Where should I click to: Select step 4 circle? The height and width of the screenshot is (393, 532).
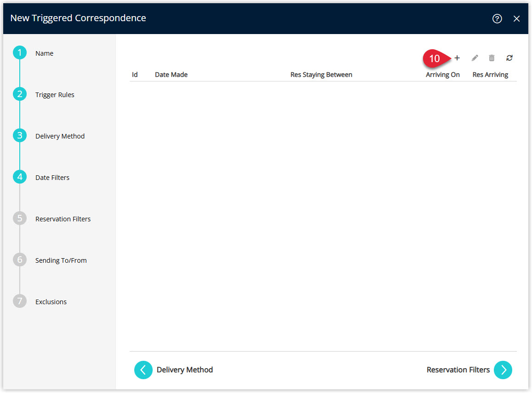[20, 177]
